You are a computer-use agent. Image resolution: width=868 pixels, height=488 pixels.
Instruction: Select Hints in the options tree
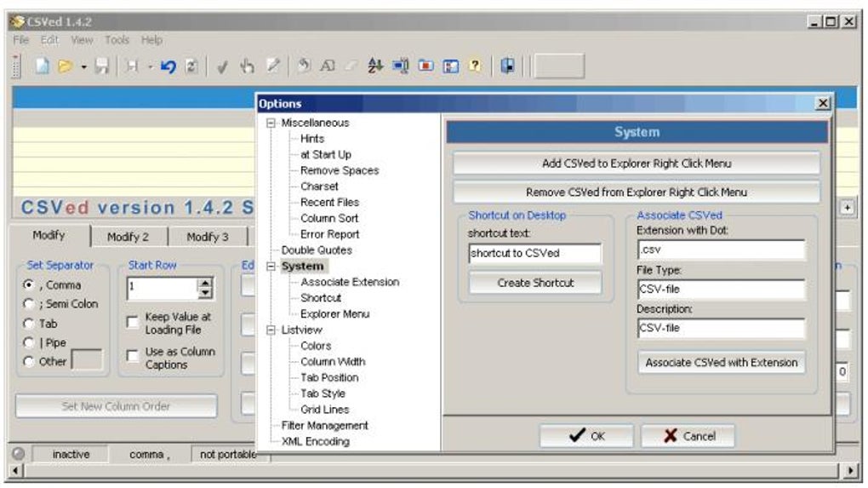312,139
